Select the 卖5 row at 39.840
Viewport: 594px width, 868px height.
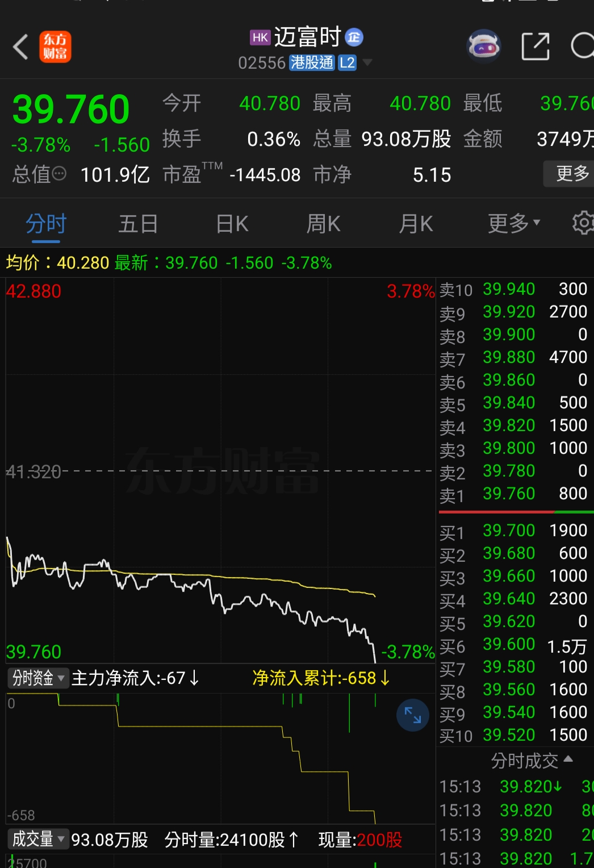515,403
